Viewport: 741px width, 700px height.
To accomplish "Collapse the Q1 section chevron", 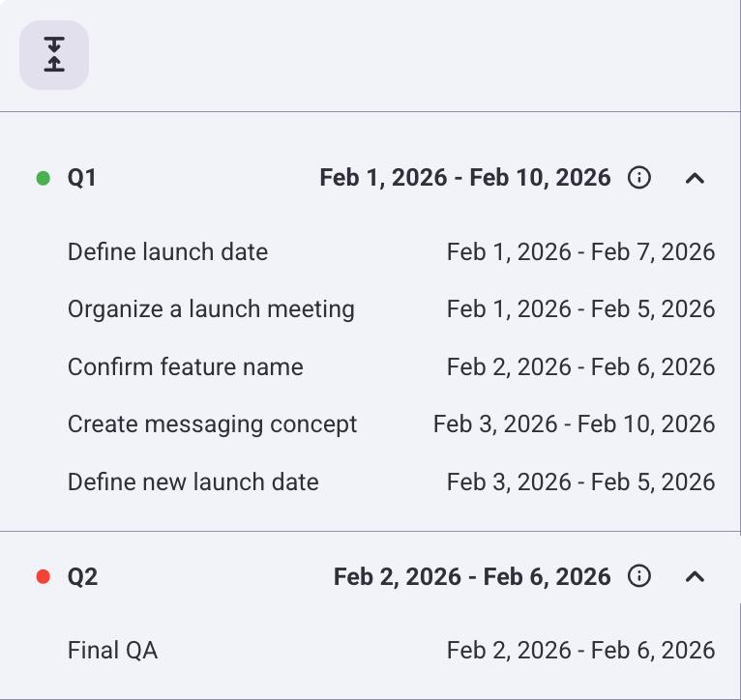I will tap(695, 178).
